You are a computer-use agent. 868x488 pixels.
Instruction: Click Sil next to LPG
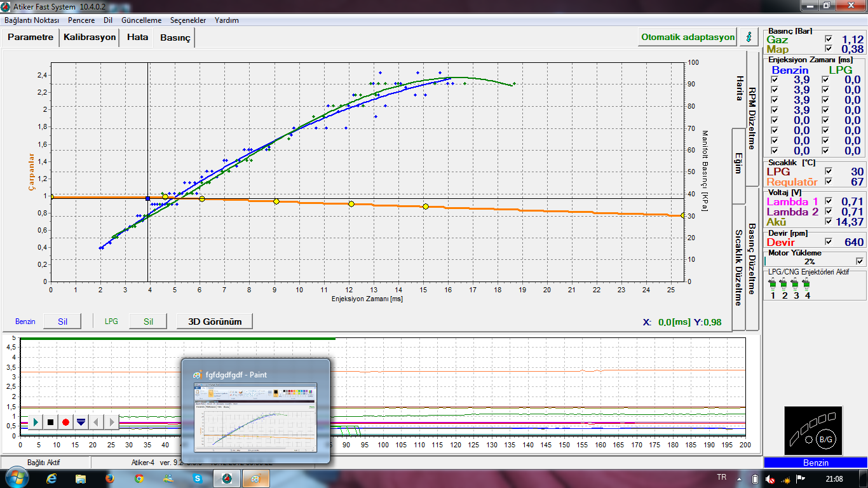(x=148, y=322)
